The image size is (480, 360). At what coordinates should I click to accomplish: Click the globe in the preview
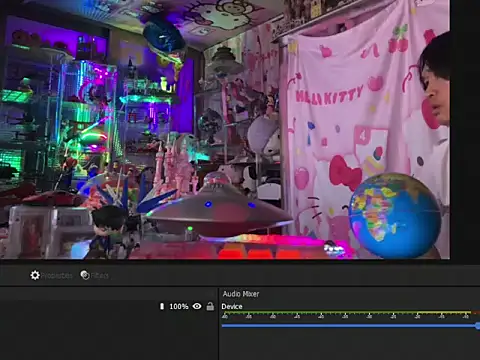pyautogui.click(x=395, y=215)
